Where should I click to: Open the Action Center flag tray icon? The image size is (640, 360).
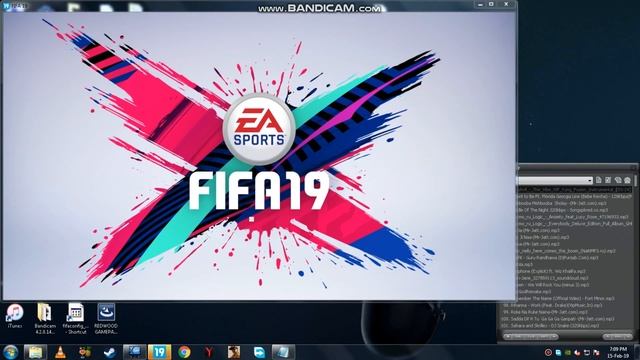pyautogui.click(x=596, y=352)
